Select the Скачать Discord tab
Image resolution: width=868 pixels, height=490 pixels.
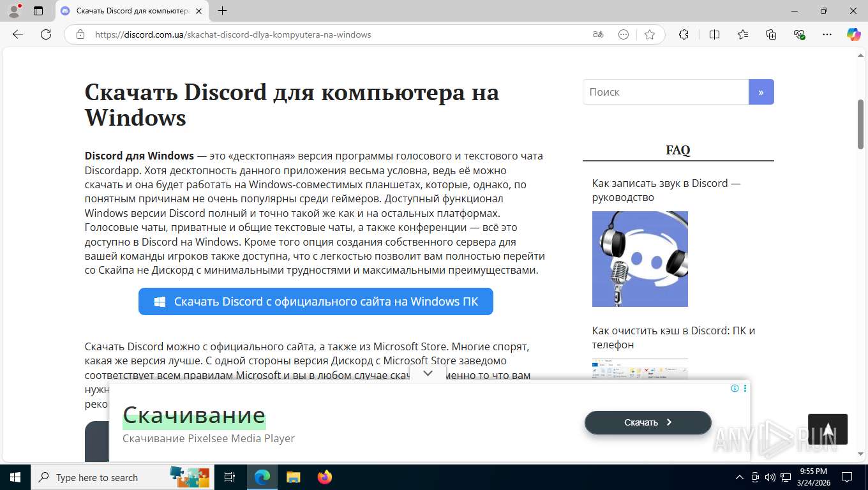131,11
